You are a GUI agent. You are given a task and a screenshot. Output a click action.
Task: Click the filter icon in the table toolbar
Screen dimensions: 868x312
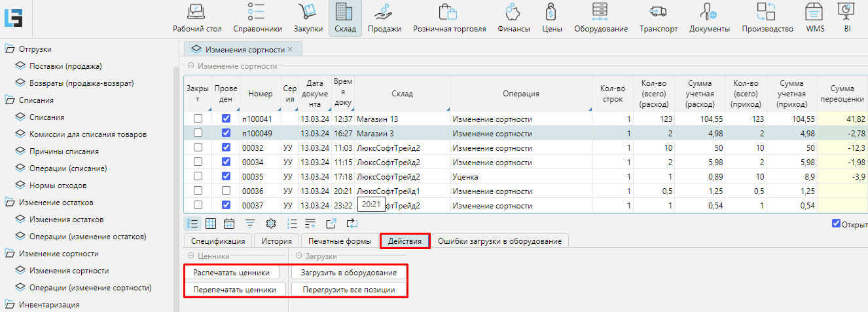[x=250, y=224]
